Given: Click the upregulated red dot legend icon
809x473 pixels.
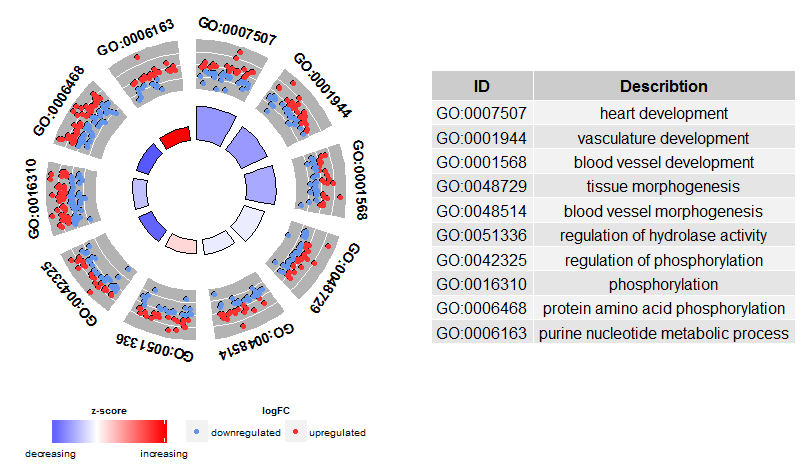Looking at the screenshot, I should tap(295, 432).
